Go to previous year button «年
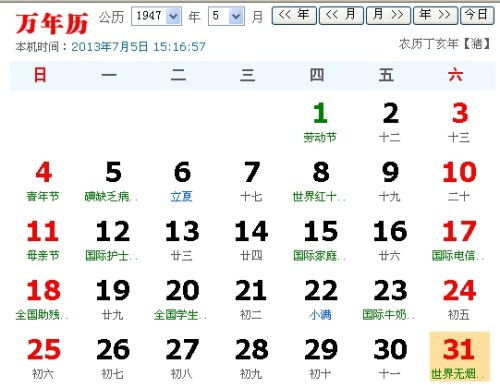Screen dimensions: 500x388 pos(294,15)
